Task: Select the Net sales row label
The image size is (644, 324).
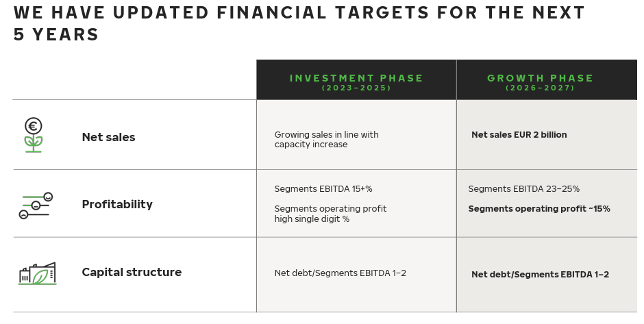Action: [x=108, y=138]
